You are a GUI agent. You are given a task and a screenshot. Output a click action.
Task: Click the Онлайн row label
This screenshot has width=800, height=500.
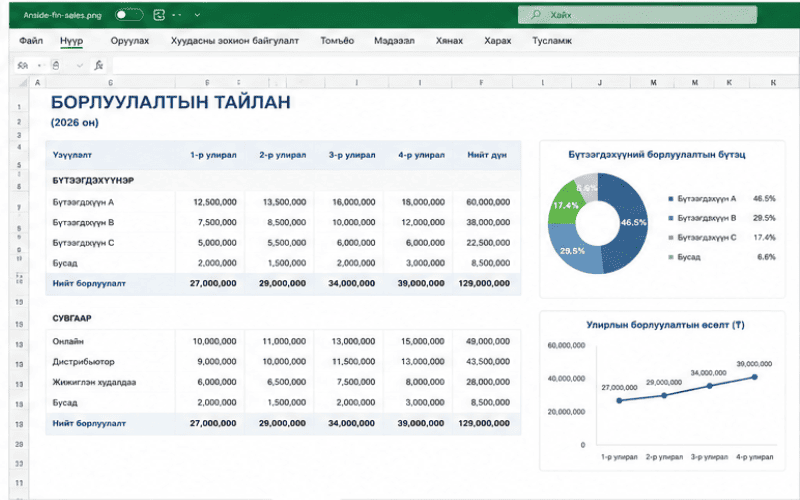(x=68, y=341)
